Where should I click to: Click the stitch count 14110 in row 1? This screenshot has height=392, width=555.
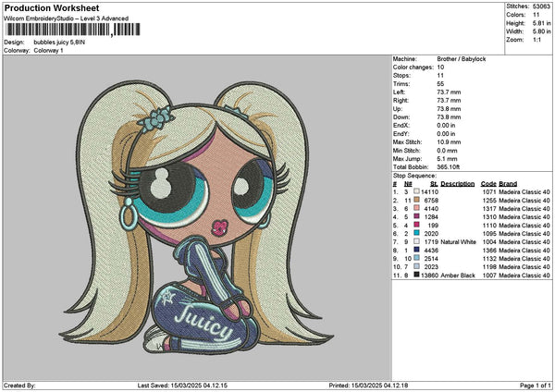point(430,191)
